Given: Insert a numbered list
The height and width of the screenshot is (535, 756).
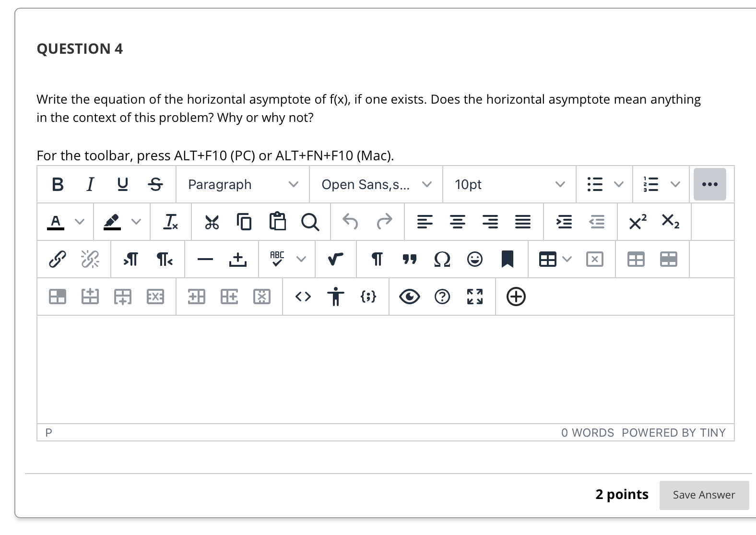Looking at the screenshot, I should point(651,184).
